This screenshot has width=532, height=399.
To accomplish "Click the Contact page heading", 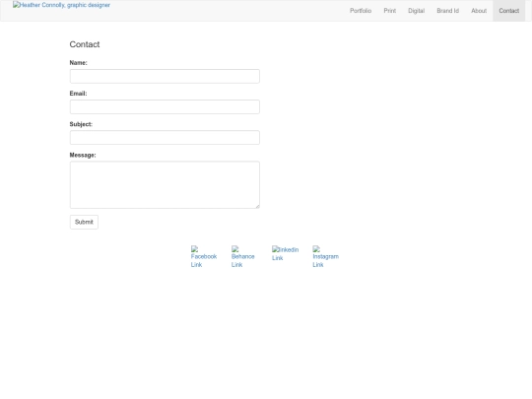I will tap(85, 44).
